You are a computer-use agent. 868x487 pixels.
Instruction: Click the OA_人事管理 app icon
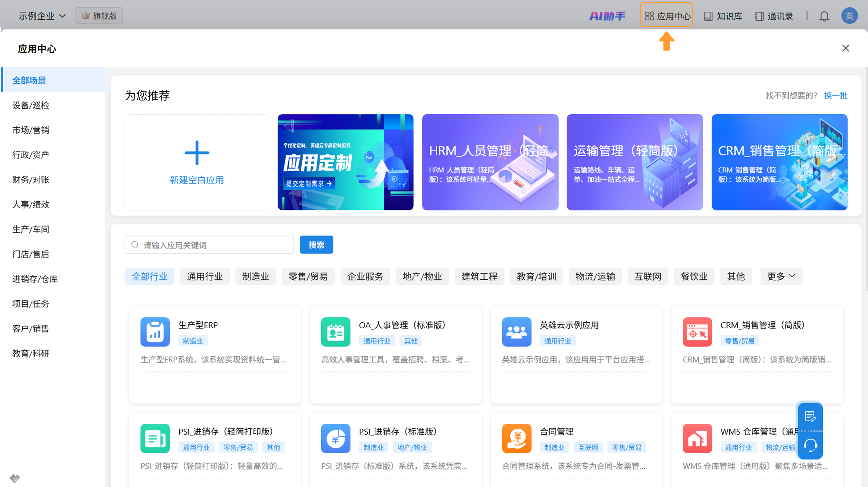pyautogui.click(x=336, y=332)
